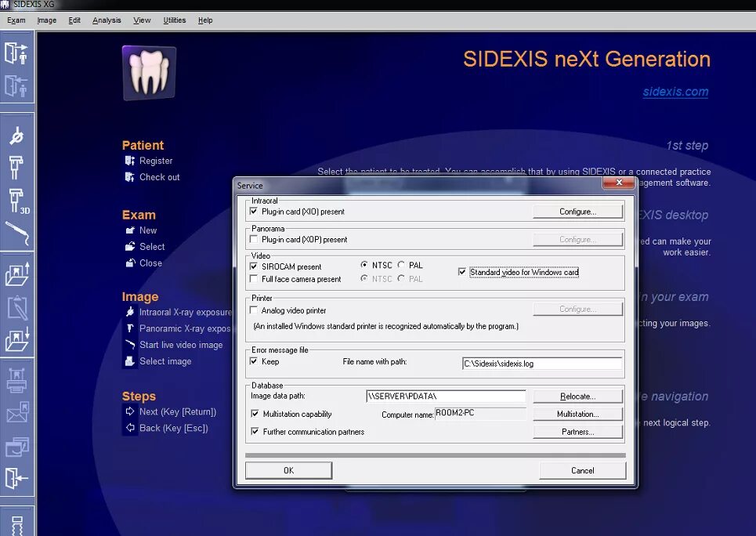756x536 pixels.
Task: Confirm the Service dialog with OK
Action: click(x=288, y=470)
